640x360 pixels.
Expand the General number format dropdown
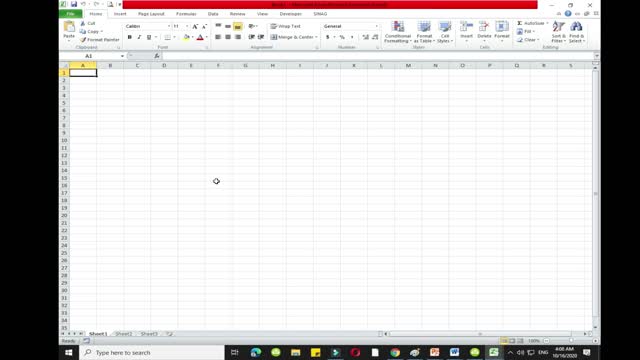376,26
